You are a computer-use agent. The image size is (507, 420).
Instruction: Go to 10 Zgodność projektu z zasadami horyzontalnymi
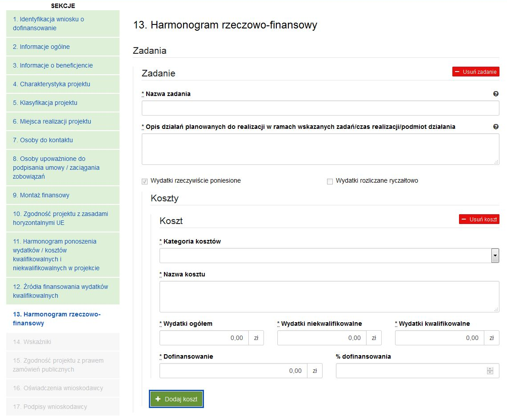click(x=63, y=218)
